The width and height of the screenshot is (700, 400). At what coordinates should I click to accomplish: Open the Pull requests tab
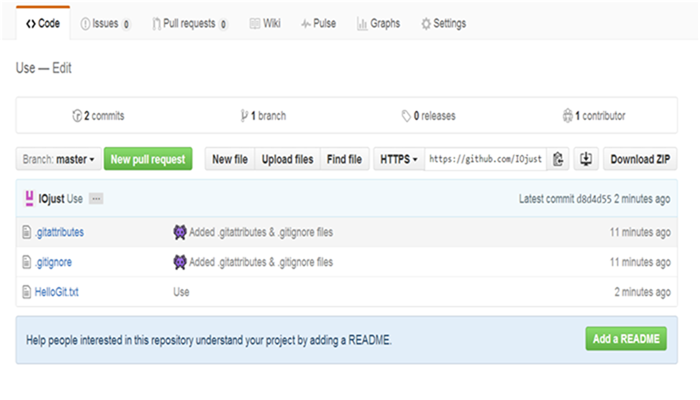click(190, 24)
